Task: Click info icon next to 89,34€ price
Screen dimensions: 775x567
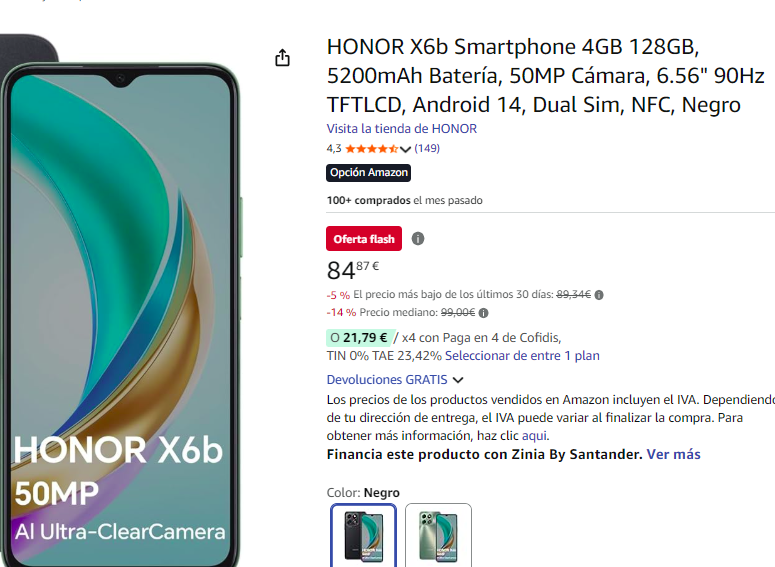Action: pos(599,295)
